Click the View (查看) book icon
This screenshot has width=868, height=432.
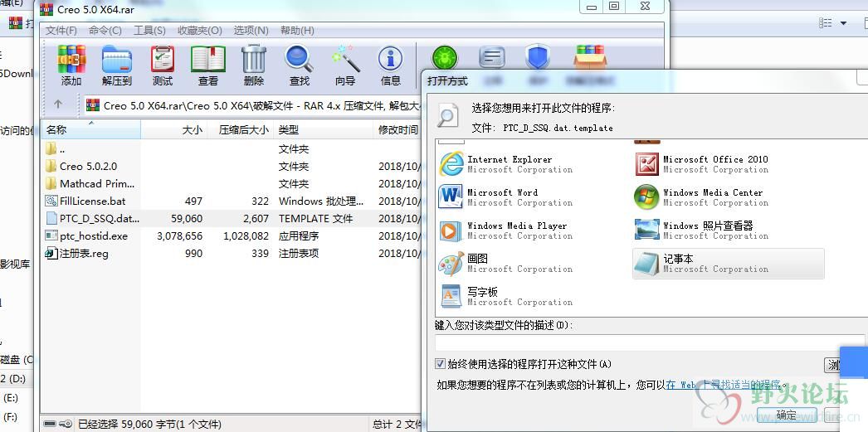208,66
